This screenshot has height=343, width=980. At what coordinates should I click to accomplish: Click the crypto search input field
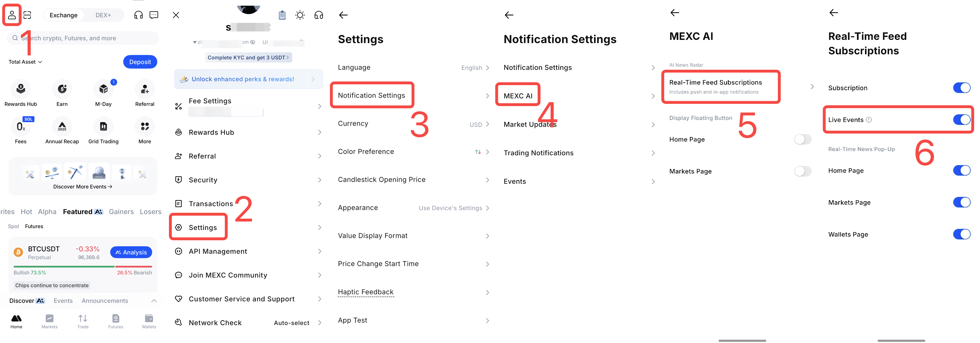click(x=83, y=38)
